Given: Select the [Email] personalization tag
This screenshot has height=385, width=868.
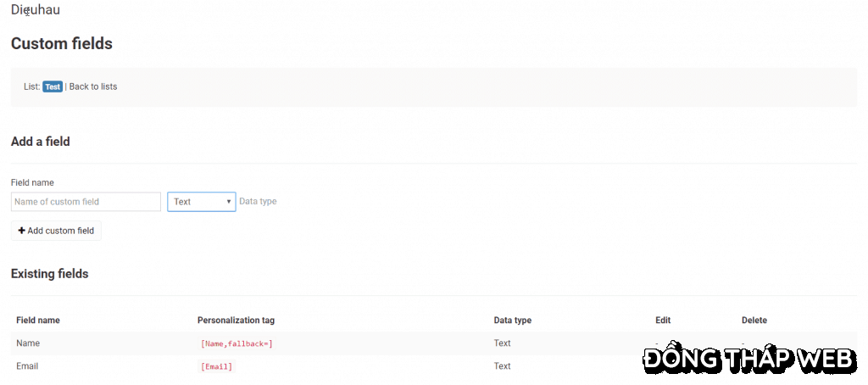Looking at the screenshot, I should 217,366.
